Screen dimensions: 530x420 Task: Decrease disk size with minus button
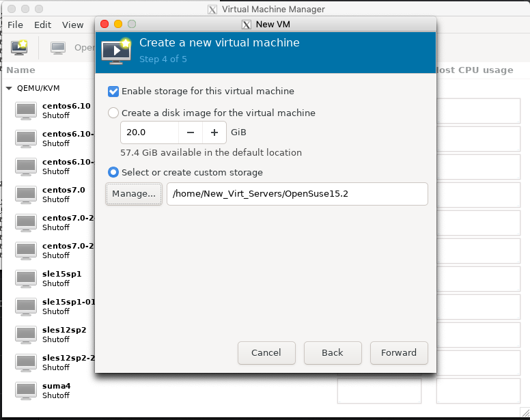[191, 132]
